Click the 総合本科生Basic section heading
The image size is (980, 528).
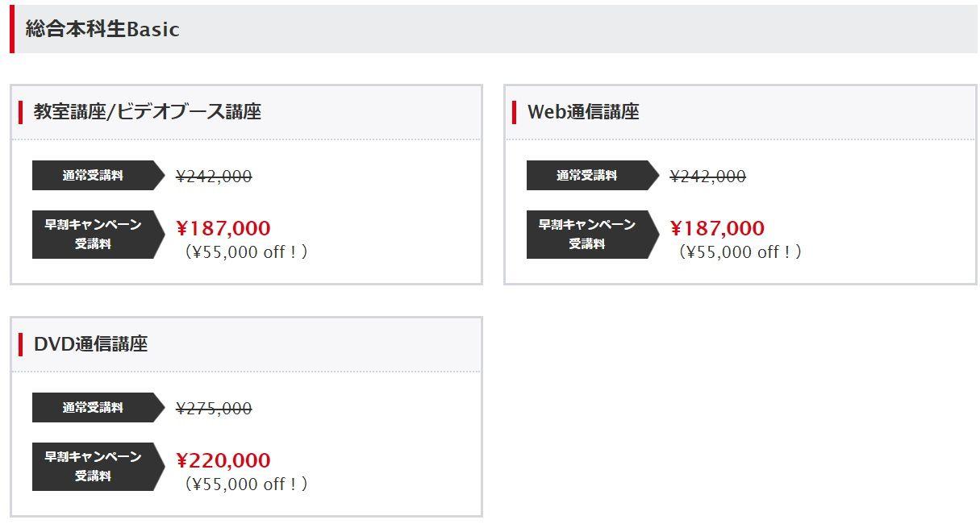point(102,29)
